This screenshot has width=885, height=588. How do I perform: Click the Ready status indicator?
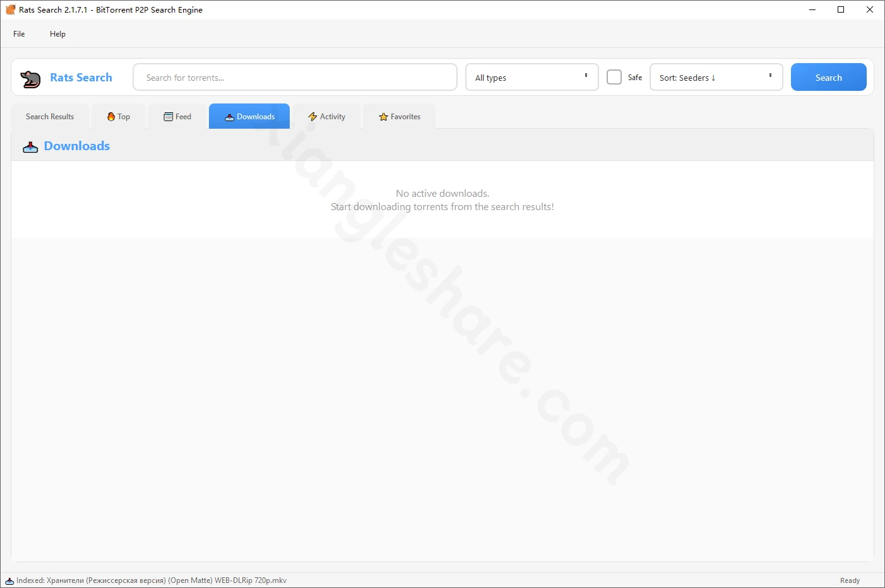[x=850, y=580]
